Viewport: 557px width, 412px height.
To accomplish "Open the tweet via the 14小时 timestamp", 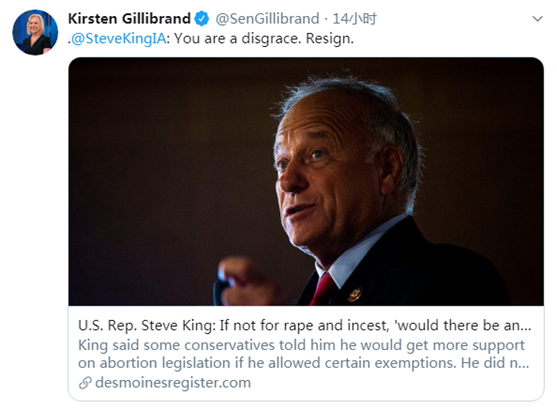I will tap(355, 18).
